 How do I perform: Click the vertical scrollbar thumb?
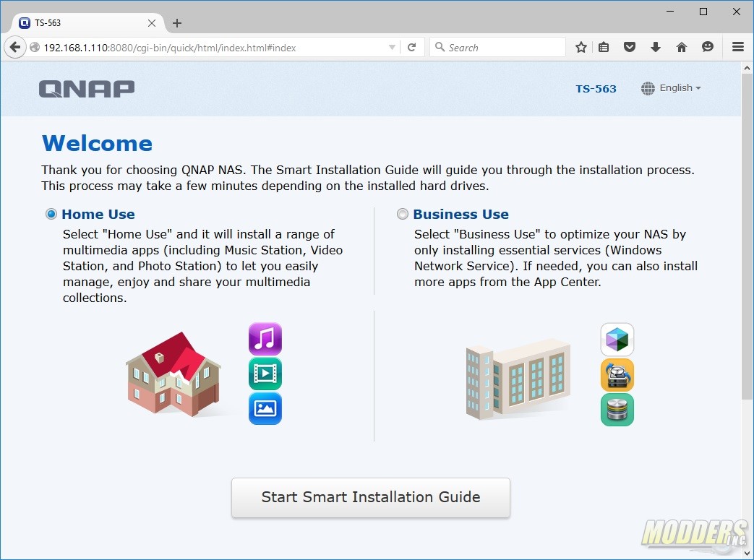(747, 236)
